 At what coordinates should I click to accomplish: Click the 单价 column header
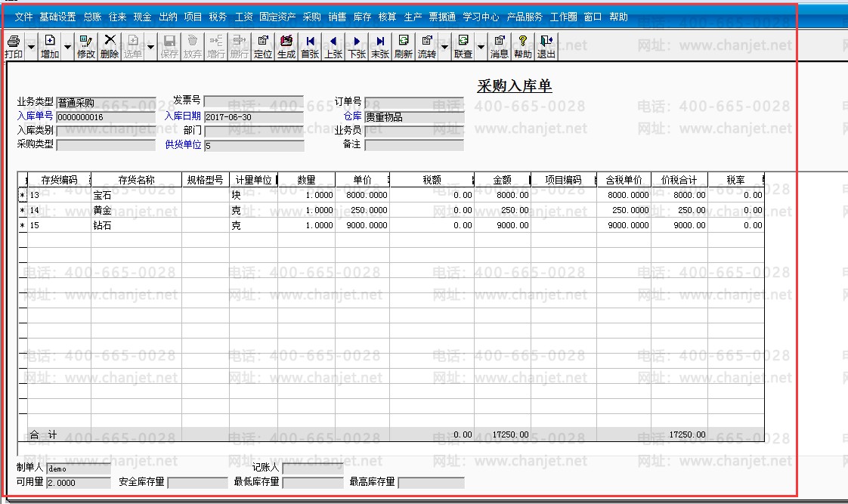(x=362, y=180)
